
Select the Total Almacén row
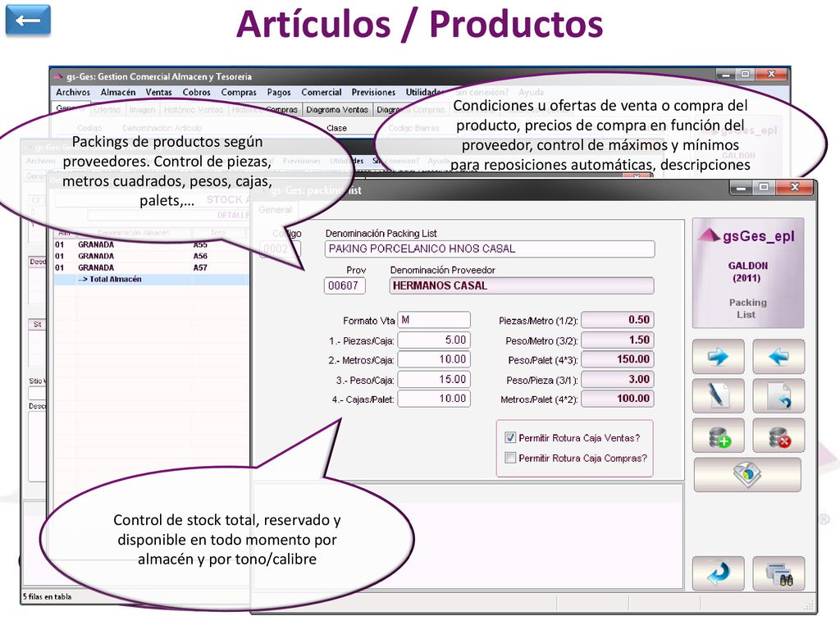[151, 279]
